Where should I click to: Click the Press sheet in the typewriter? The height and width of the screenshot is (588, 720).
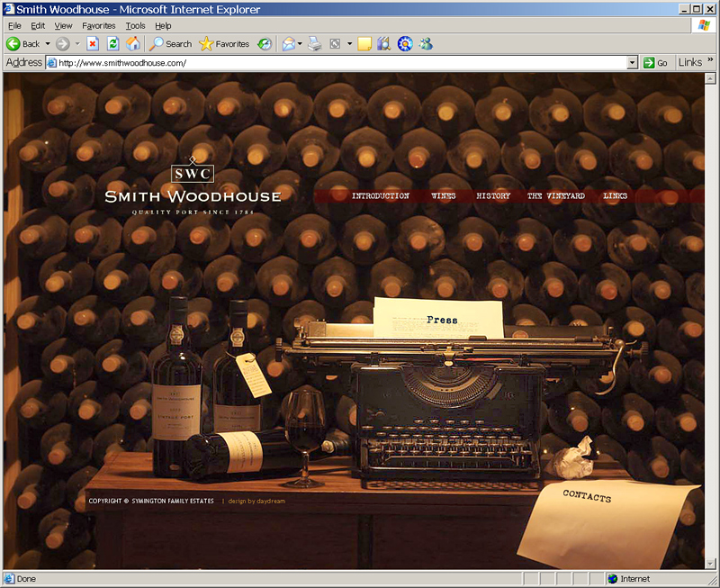pos(439,318)
